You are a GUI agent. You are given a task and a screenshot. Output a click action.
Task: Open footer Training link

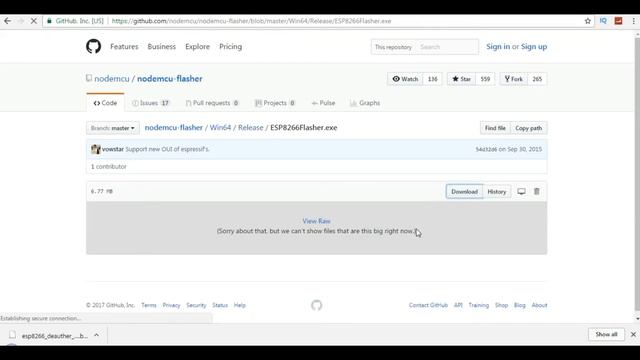coord(478,305)
